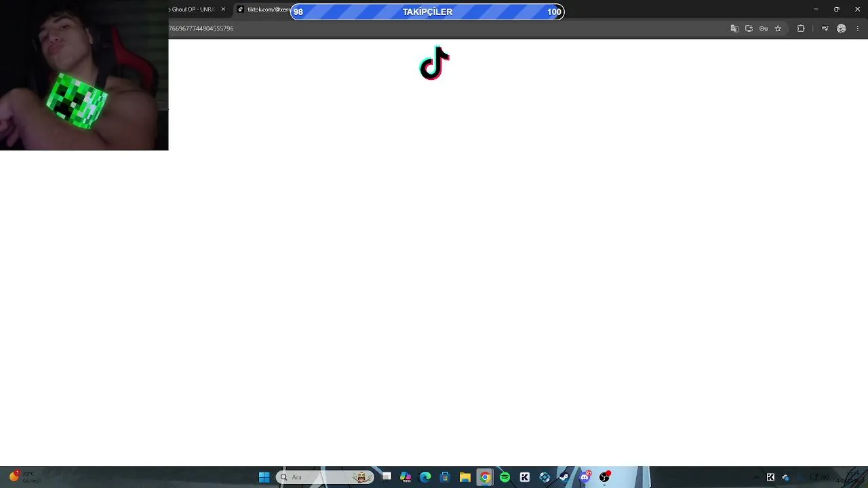Click the address bar URL text
Image resolution: width=868 pixels, height=488 pixels.
pyautogui.click(x=201, y=28)
